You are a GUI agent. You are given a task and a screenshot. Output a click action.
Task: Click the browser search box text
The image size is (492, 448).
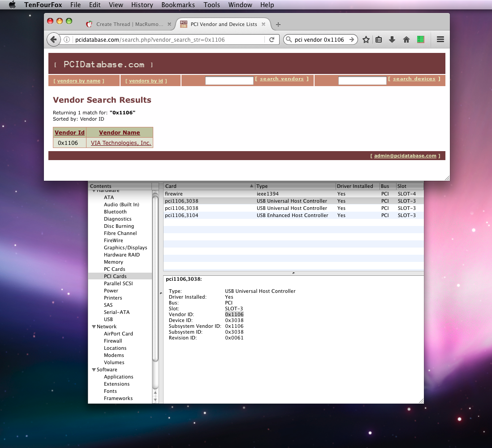(x=319, y=39)
